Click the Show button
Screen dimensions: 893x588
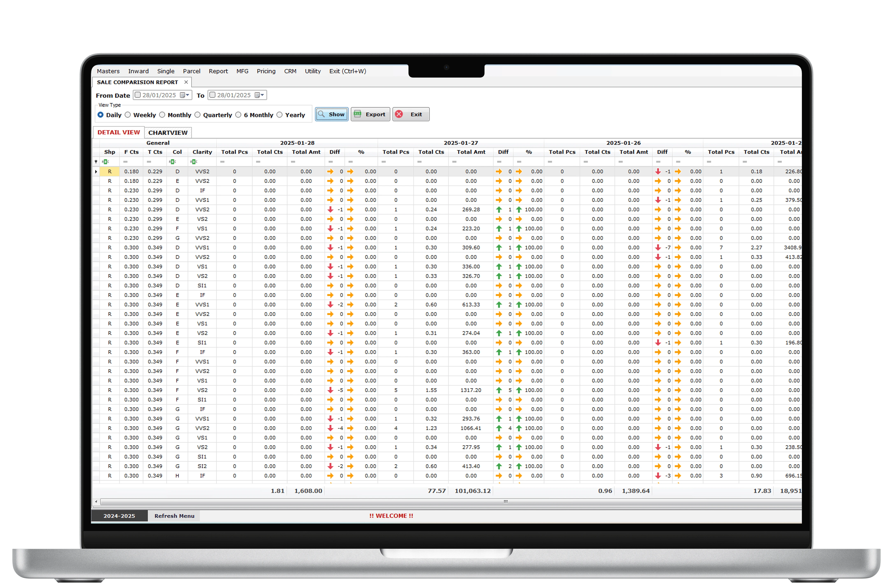[x=332, y=114]
